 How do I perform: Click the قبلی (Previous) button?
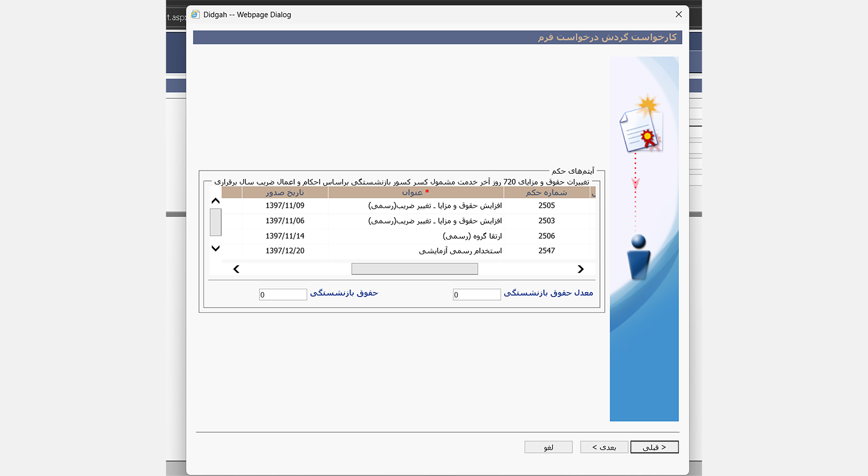654,447
